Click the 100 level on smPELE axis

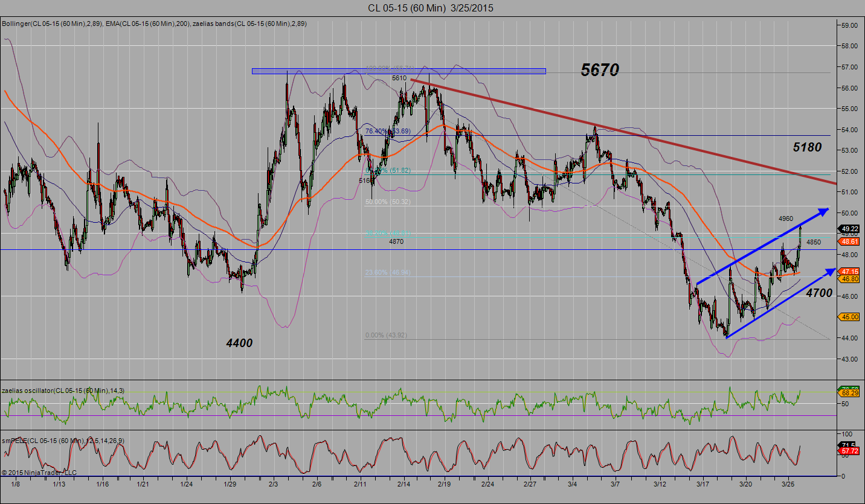[x=846, y=434]
